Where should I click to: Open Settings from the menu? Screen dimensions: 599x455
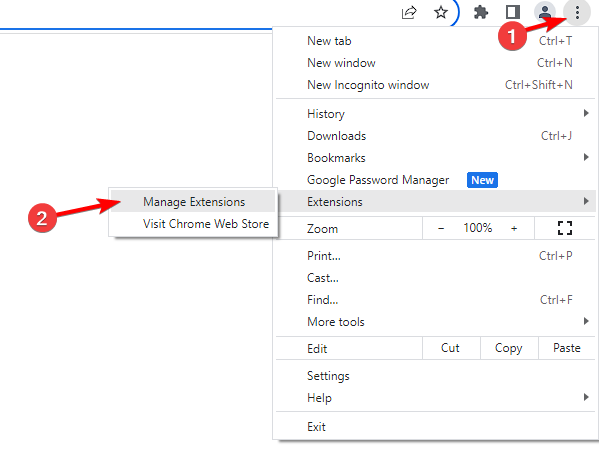435,376
